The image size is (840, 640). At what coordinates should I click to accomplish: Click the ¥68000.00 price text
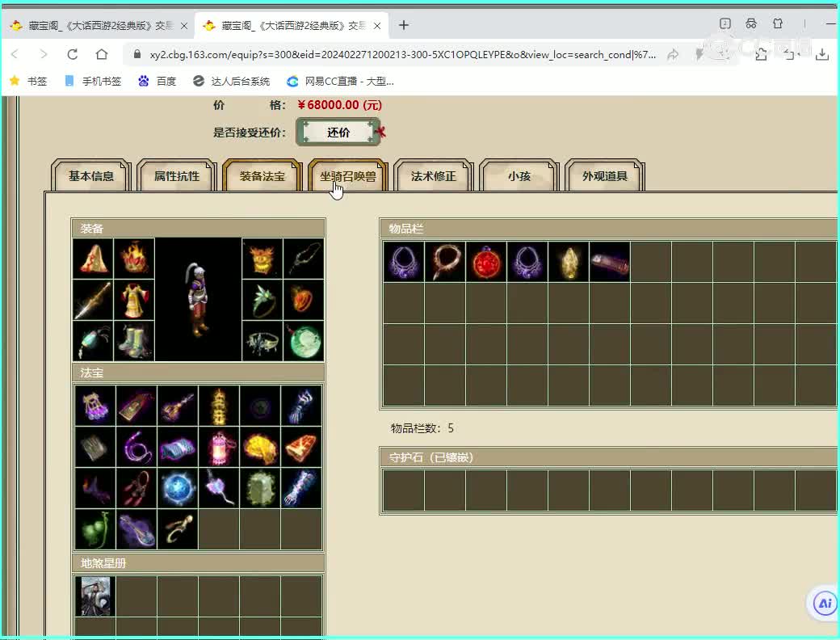click(x=340, y=105)
